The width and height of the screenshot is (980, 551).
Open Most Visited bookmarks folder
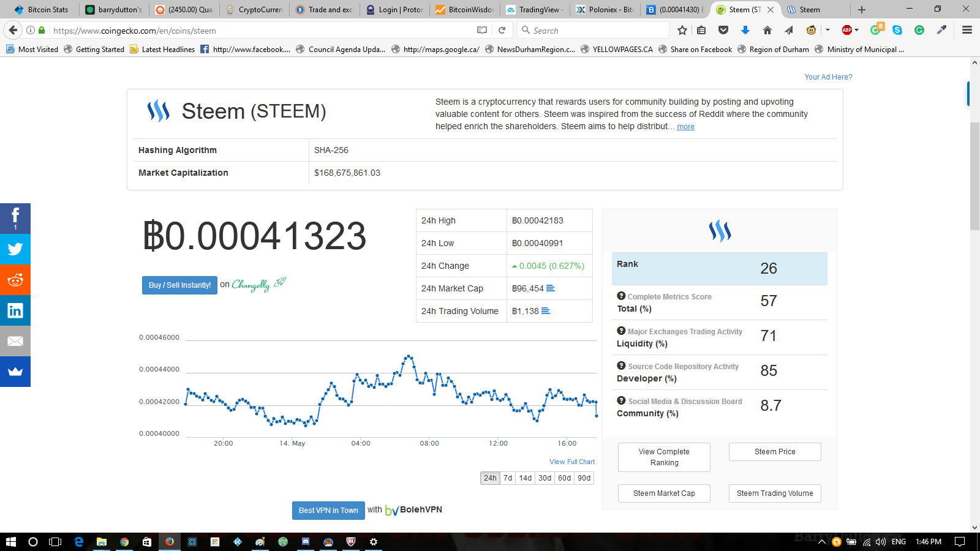[32, 50]
